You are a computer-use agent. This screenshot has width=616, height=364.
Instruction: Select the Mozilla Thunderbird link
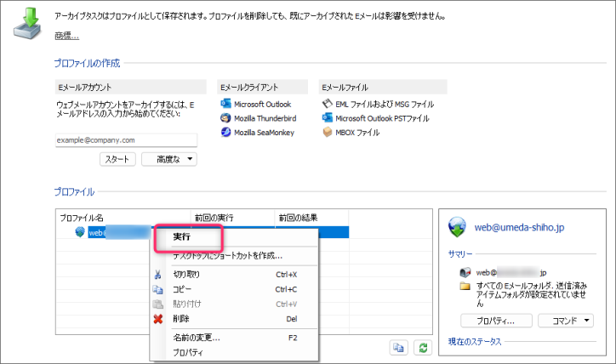pos(265,118)
